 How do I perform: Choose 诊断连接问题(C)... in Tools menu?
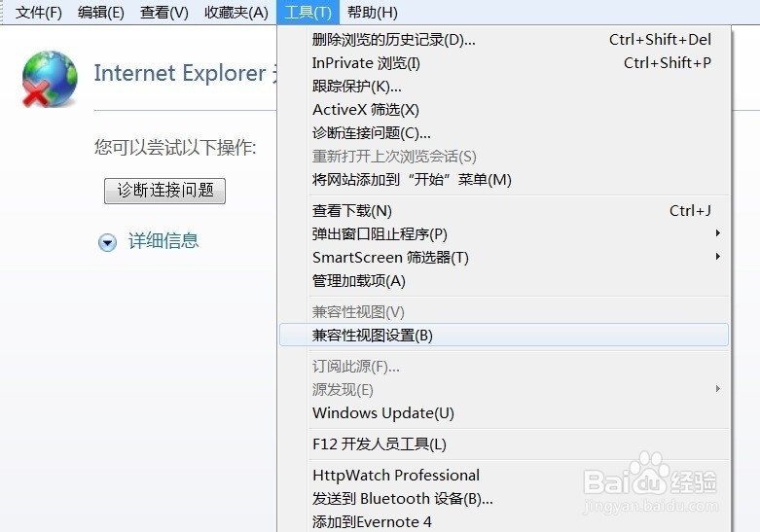[x=504, y=133]
